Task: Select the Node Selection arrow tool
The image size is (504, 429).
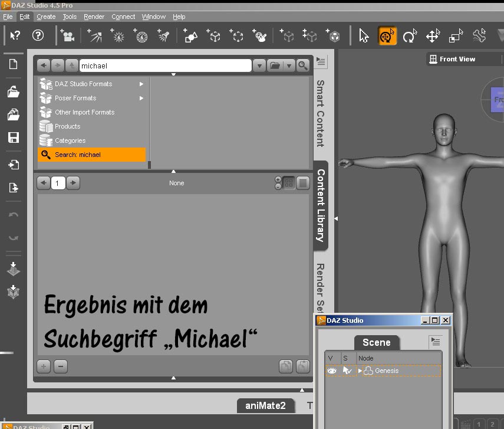Action: pos(364,36)
